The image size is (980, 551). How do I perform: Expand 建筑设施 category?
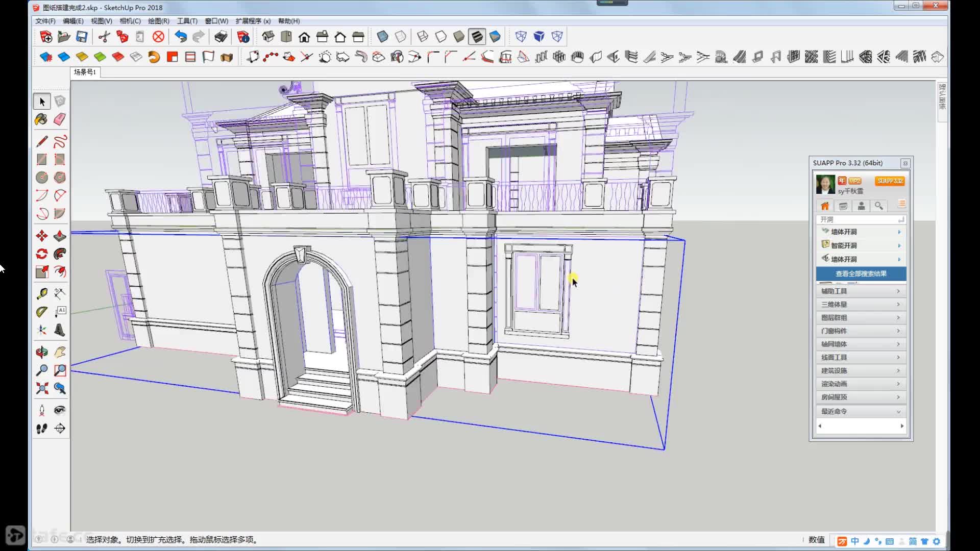click(x=861, y=370)
